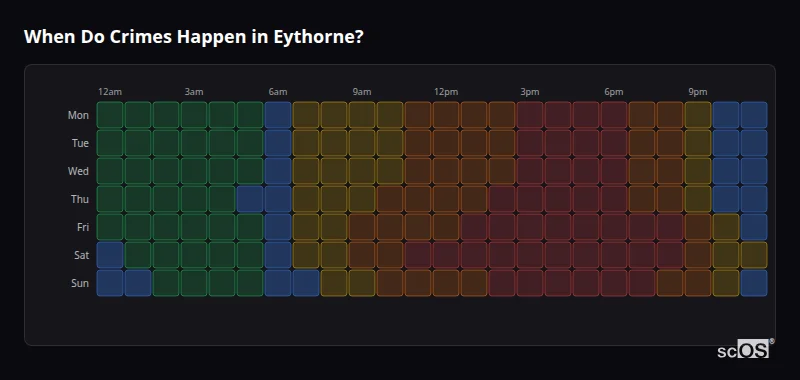The image size is (800, 380).
Task: Click the 'Thu' row label
Action: click(80, 199)
